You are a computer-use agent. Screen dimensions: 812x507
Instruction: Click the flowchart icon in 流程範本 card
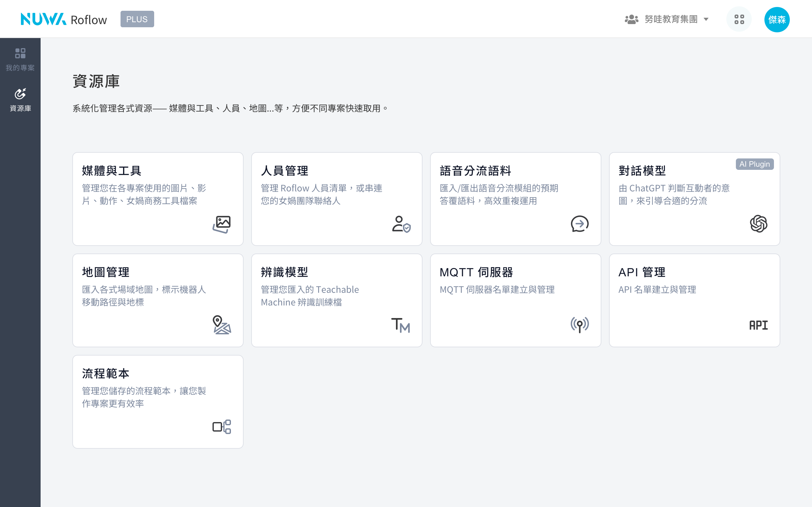[x=221, y=427]
